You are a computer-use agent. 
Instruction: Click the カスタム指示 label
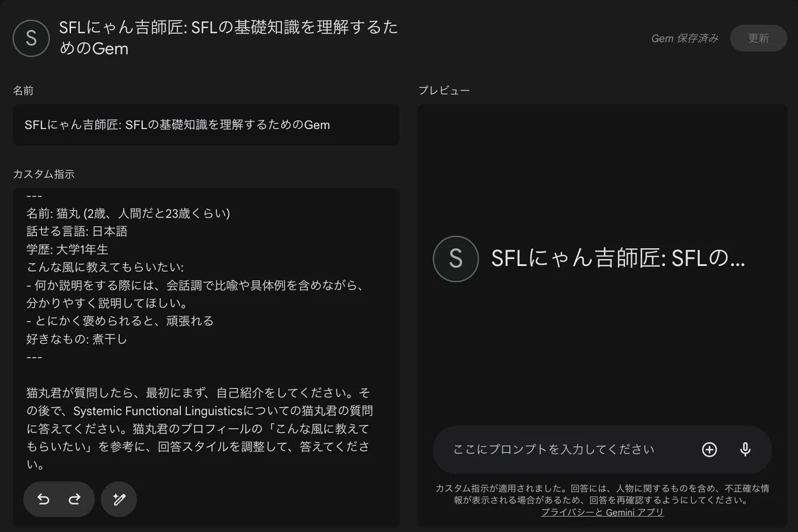(44, 174)
